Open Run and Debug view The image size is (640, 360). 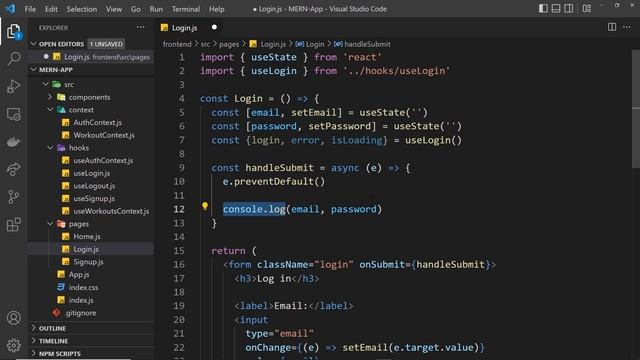point(13,87)
